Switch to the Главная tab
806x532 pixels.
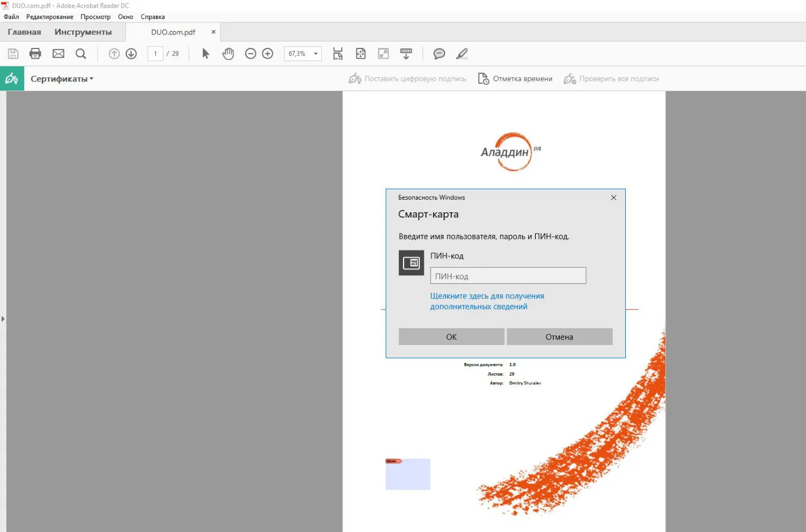24,32
